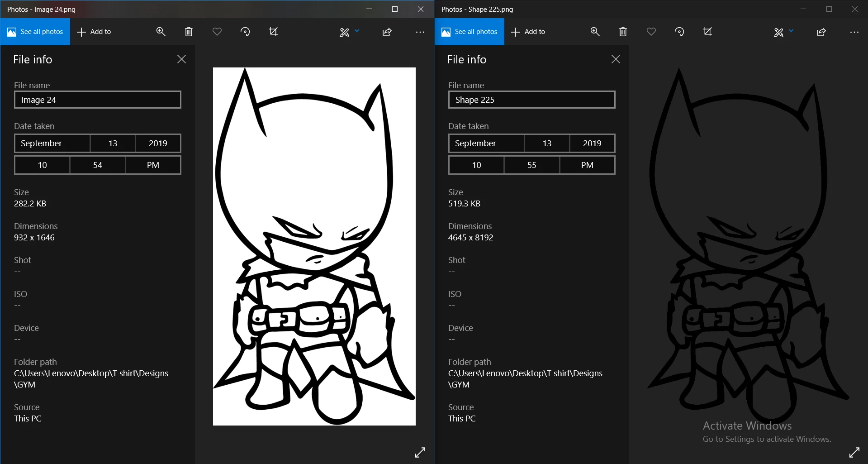Click the Batman drawing in Image 24 window
Screen dimensions: 868x464
pos(314,246)
